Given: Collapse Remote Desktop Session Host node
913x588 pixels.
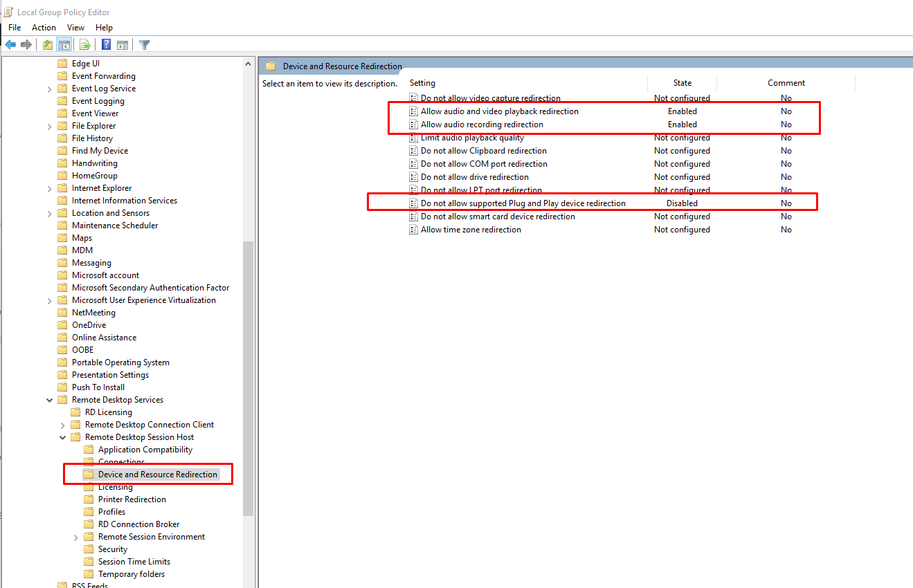Looking at the screenshot, I should pyautogui.click(x=63, y=437).
